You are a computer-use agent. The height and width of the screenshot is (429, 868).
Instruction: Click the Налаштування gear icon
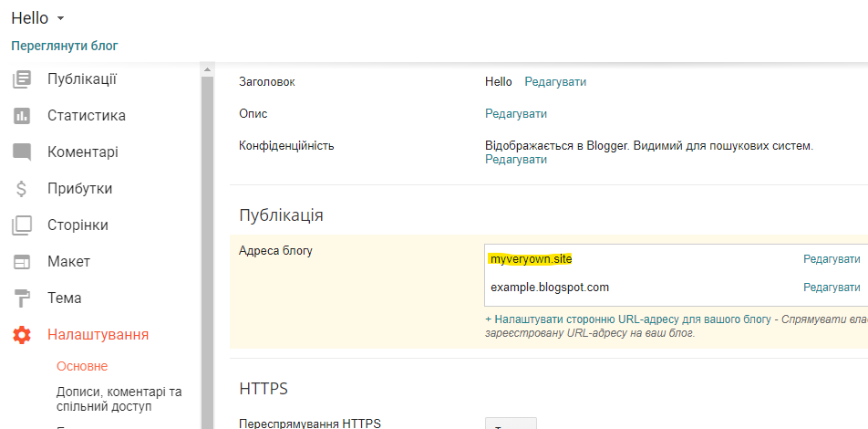(22, 335)
